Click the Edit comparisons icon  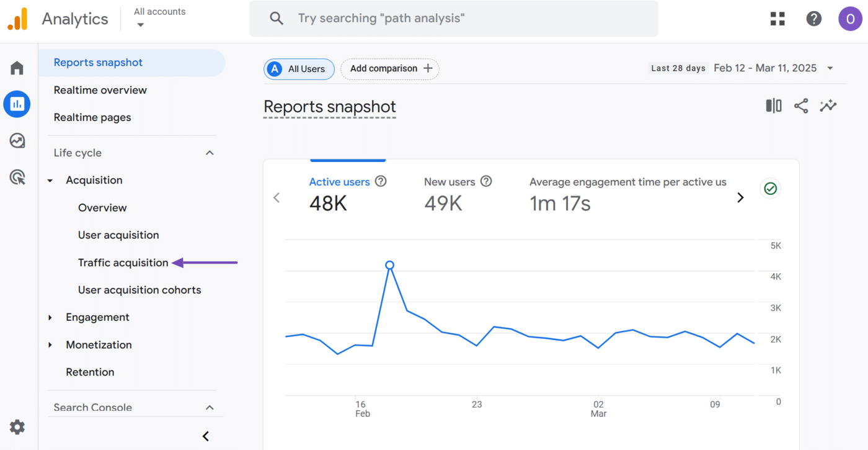click(x=774, y=106)
